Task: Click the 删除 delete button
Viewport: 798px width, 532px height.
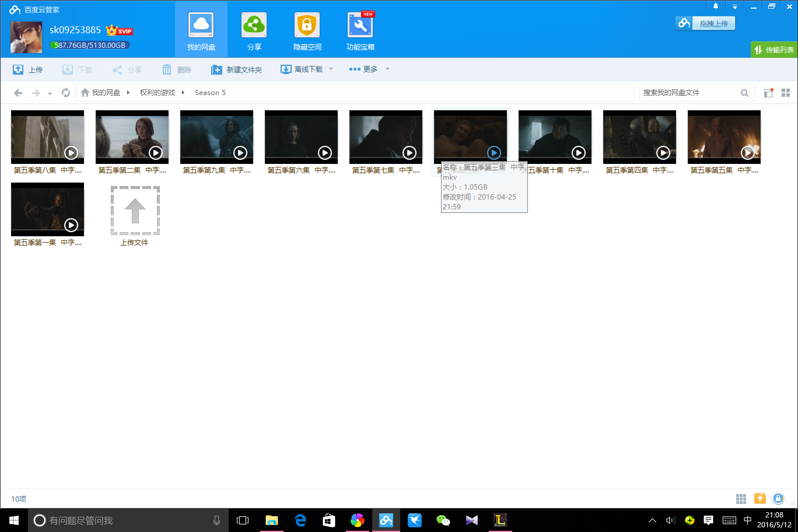Action: point(176,69)
